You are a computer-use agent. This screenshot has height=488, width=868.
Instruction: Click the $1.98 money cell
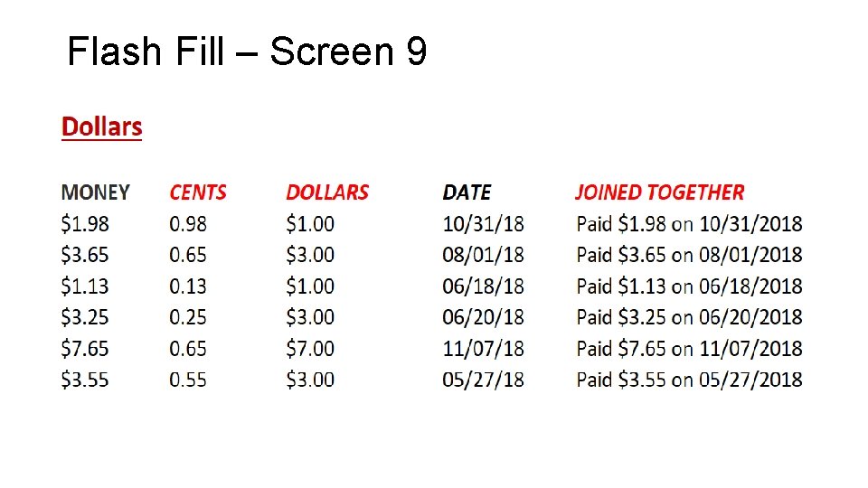pos(85,223)
